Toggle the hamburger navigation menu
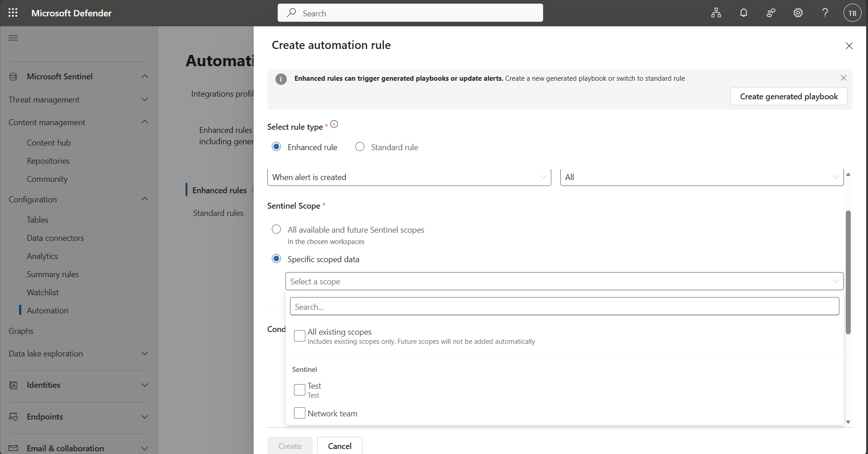The height and width of the screenshot is (454, 868). click(x=13, y=38)
